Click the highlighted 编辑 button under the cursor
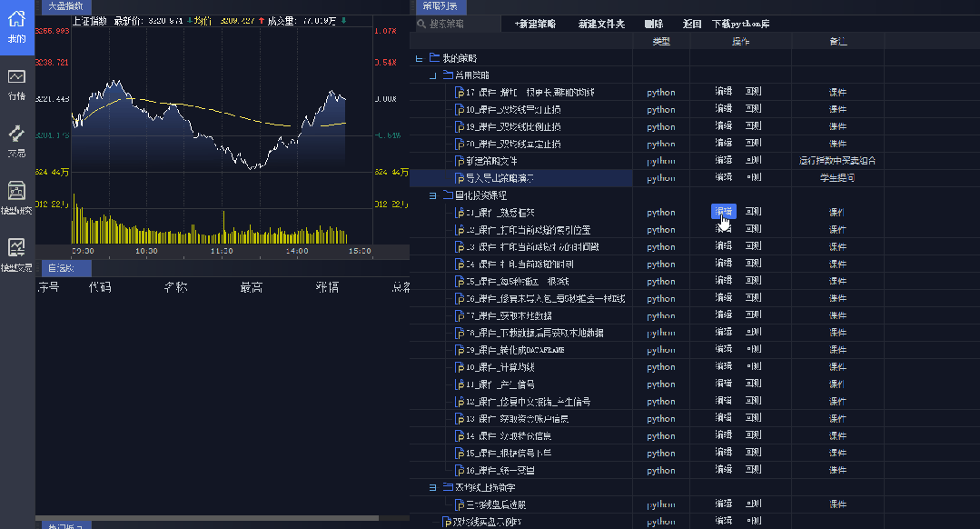 pos(723,212)
